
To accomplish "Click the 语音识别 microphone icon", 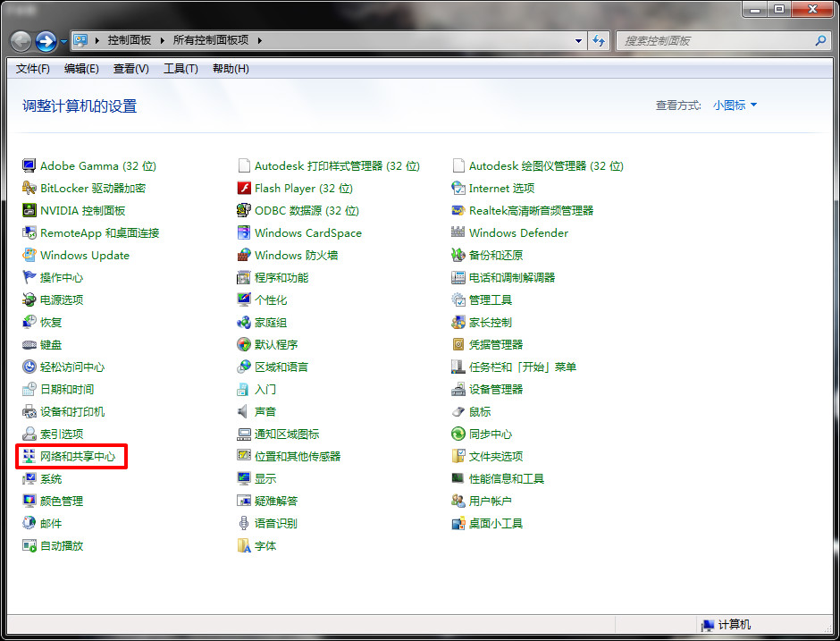I will pyautogui.click(x=244, y=523).
